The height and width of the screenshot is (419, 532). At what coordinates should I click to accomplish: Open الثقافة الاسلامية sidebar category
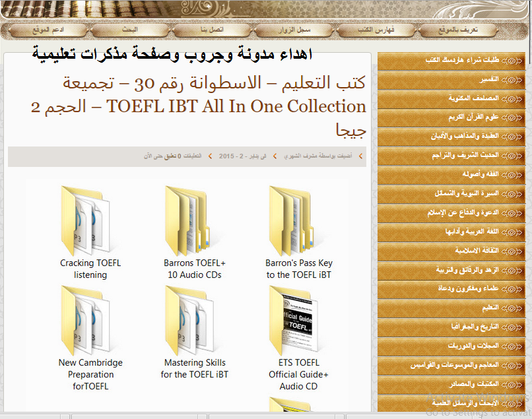pos(451,251)
